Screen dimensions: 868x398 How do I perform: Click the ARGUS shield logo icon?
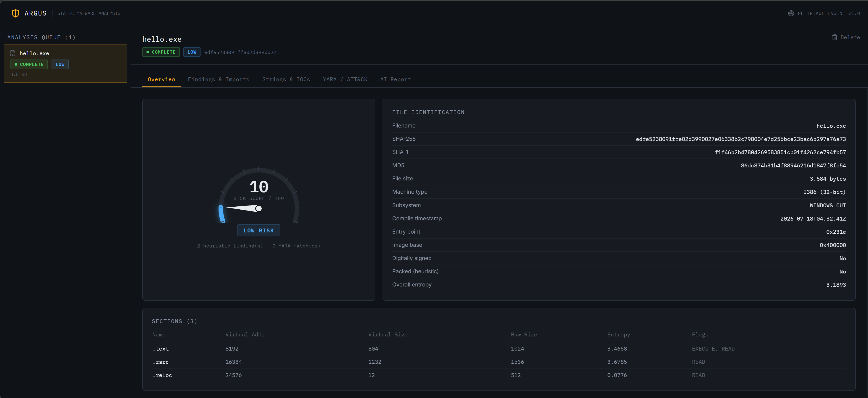tap(16, 13)
